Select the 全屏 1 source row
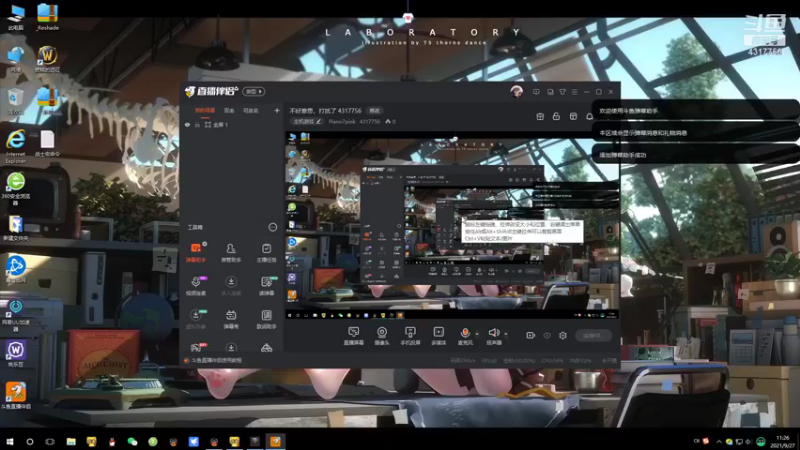The width and height of the screenshot is (800, 450). (232, 124)
